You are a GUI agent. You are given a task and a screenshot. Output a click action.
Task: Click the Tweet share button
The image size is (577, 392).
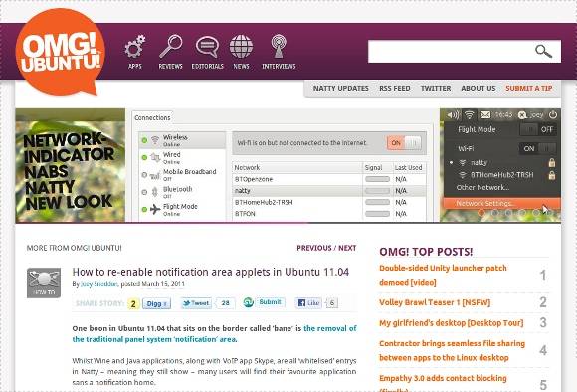pos(196,303)
